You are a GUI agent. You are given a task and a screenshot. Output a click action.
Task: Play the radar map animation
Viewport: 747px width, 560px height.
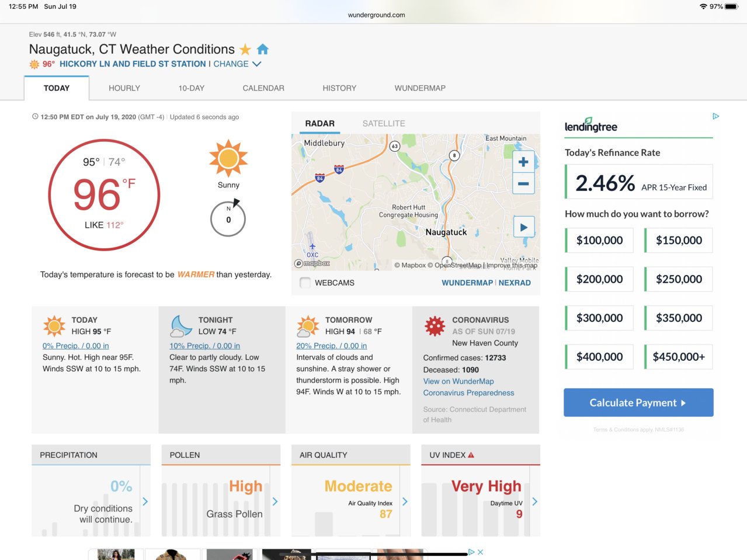[524, 227]
